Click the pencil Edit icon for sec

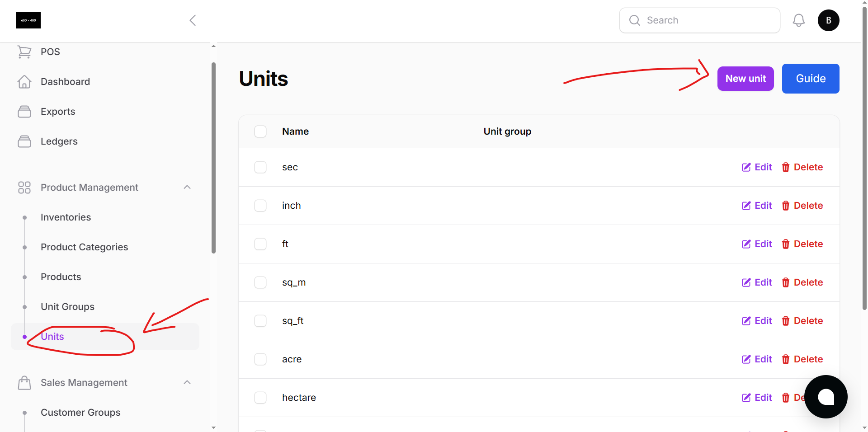pos(746,167)
